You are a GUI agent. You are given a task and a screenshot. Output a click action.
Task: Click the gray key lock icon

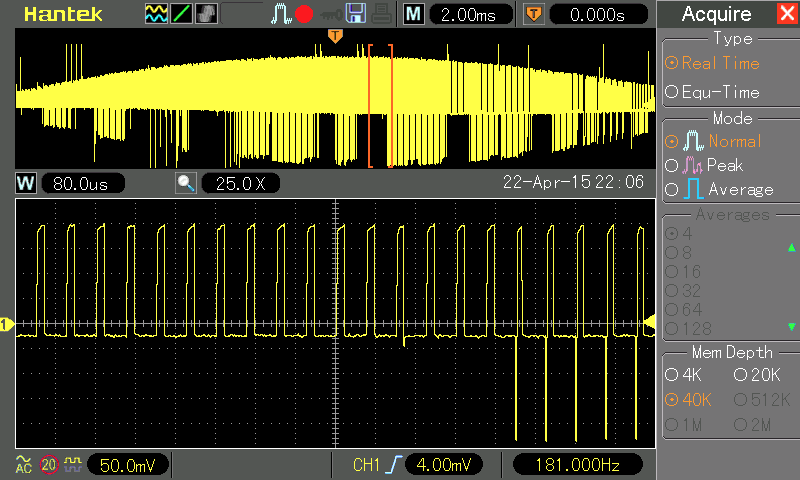[x=331, y=15]
